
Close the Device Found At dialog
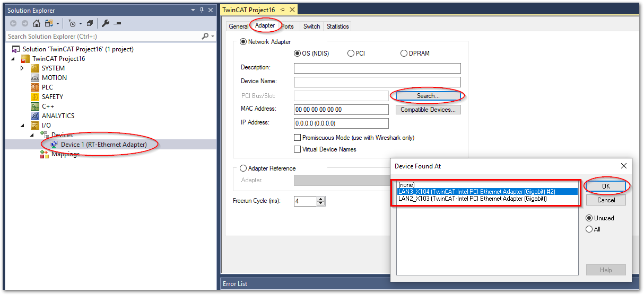(624, 166)
